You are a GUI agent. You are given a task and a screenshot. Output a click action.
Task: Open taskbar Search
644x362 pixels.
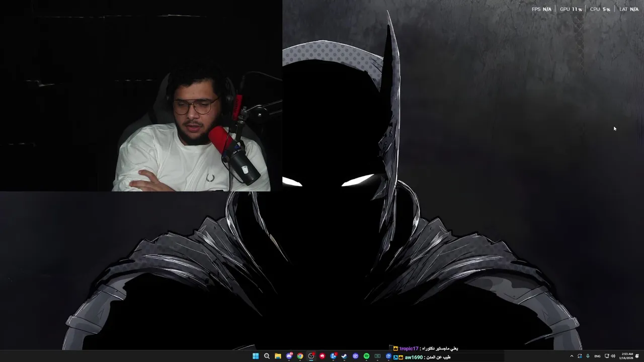[x=267, y=356]
